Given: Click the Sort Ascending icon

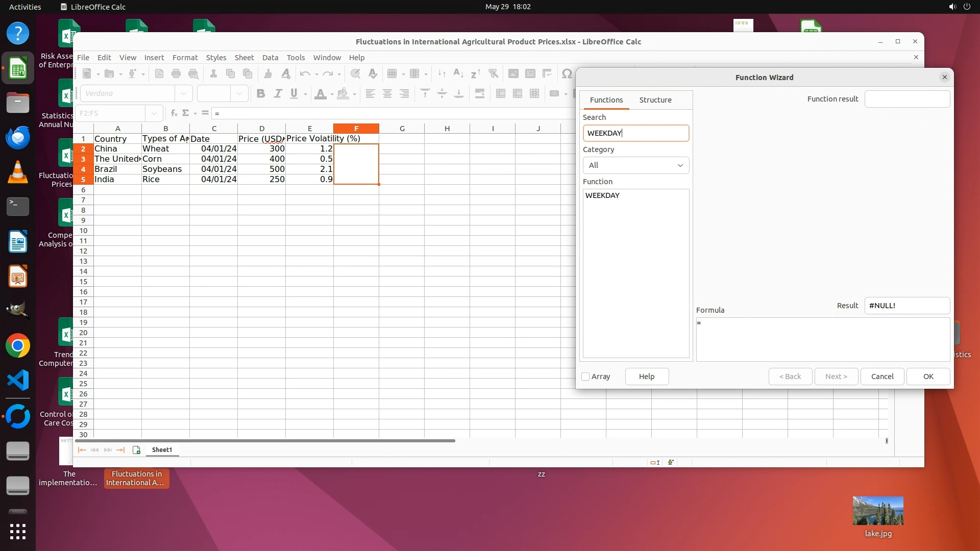Looking at the screenshot, I should point(458,74).
